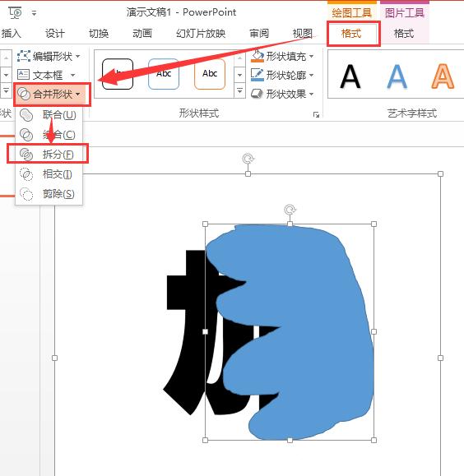
Task: Go to the 动画 tab
Action: pyautogui.click(x=142, y=34)
